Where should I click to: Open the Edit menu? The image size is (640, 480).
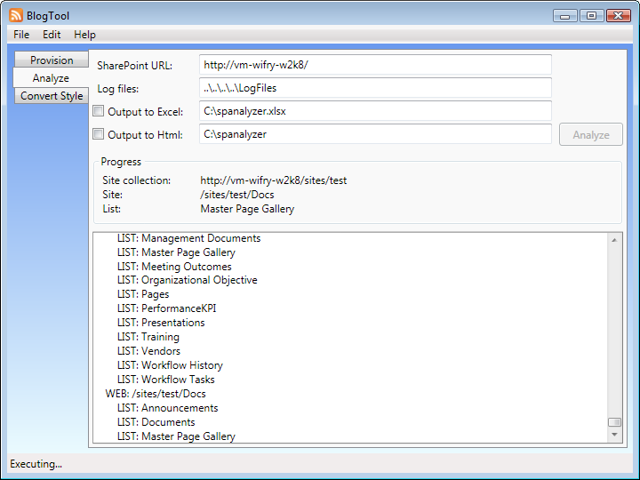coord(51,35)
